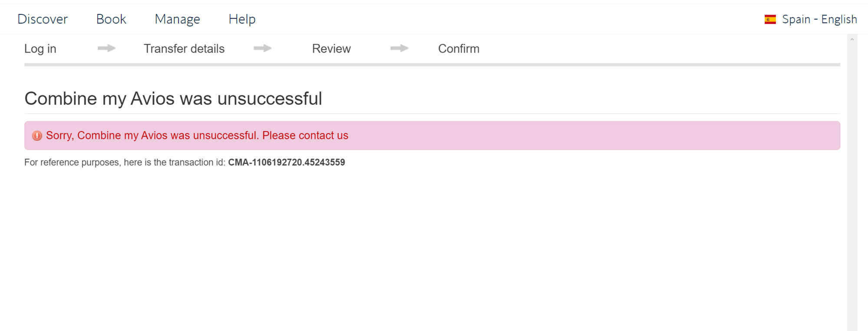
Task: Open the Manage menu
Action: tap(177, 19)
